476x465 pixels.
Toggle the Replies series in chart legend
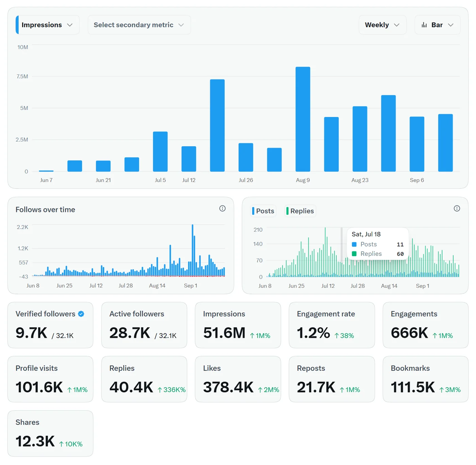(x=300, y=211)
